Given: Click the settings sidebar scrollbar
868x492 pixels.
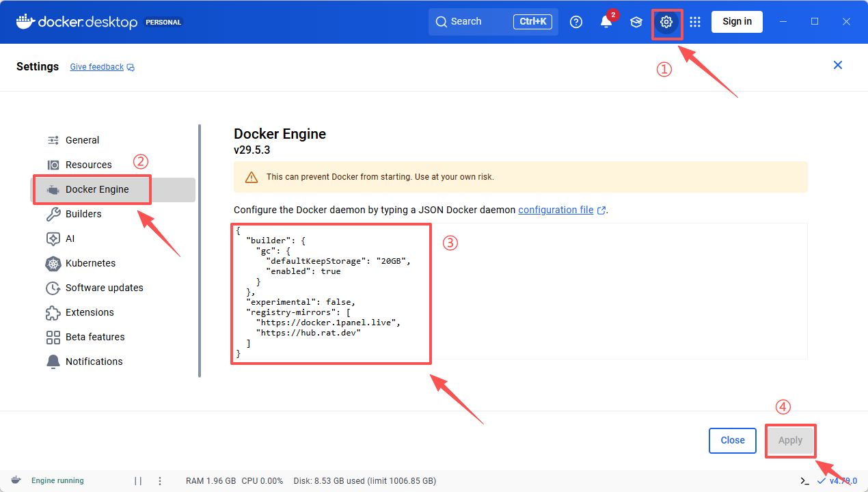Looking at the screenshot, I should tap(200, 251).
